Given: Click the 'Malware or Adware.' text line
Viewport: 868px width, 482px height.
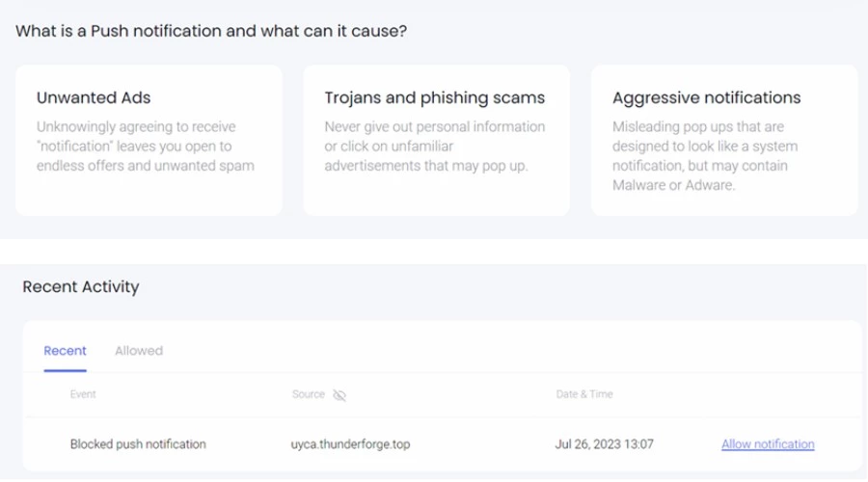Looking at the screenshot, I should (x=674, y=185).
